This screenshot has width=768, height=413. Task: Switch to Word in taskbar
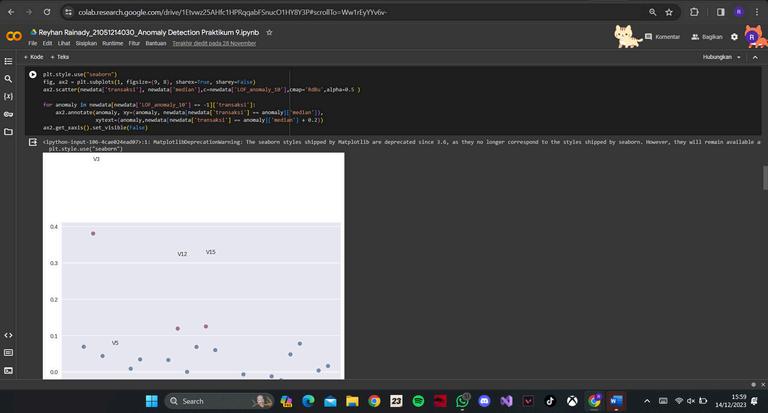click(616, 401)
